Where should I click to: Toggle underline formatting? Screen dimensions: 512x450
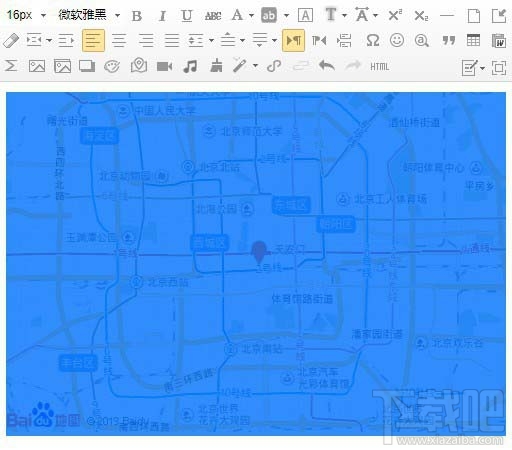(187, 16)
